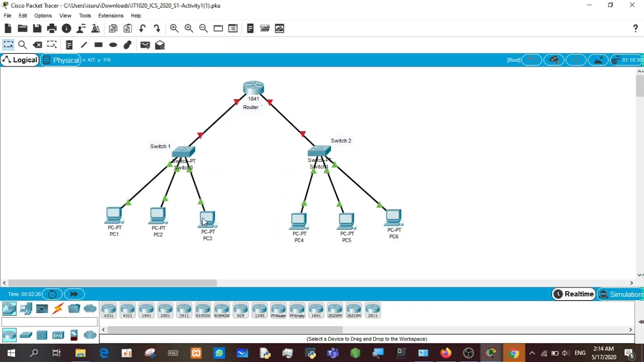Viewport: 644px width, 362px height.
Task: Place a note with the Note tool
Action: click(69, 45)
